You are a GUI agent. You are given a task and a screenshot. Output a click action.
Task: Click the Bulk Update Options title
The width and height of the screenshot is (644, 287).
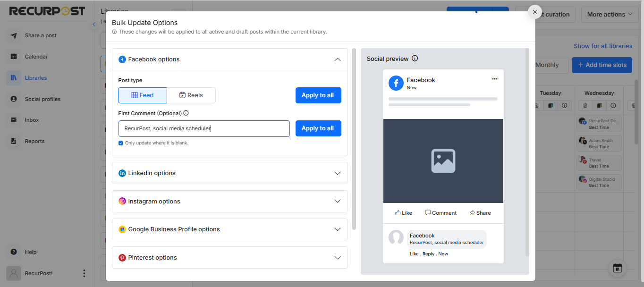coord(145,23)
